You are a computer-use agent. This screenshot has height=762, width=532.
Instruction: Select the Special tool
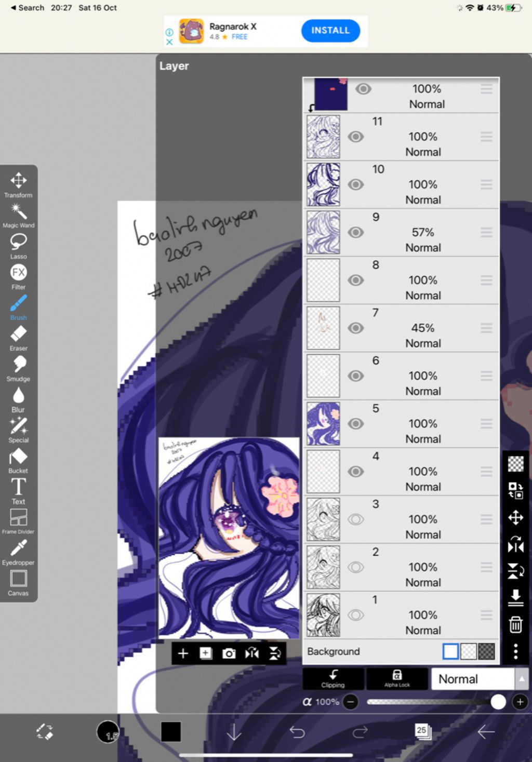coord(18,430)
